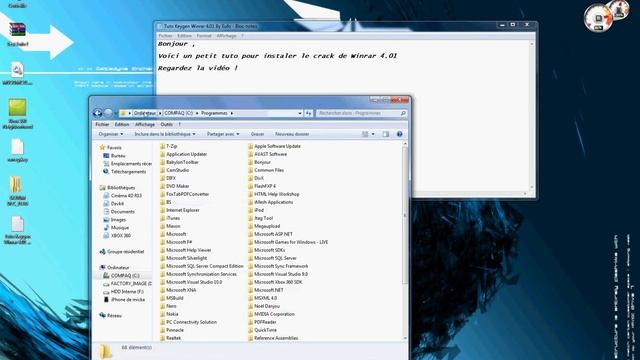Select the Internet Explorer folder name
Screen dimensions: 640x360
(182, 210)
